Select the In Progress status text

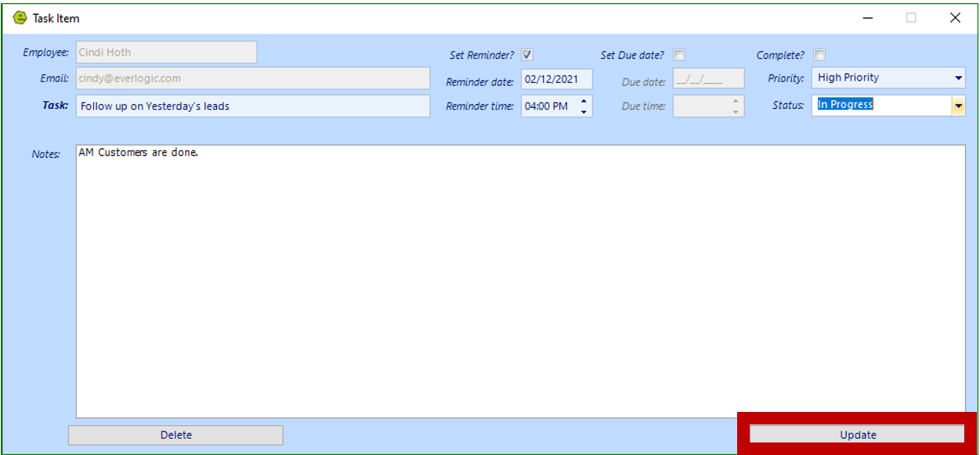845,104
